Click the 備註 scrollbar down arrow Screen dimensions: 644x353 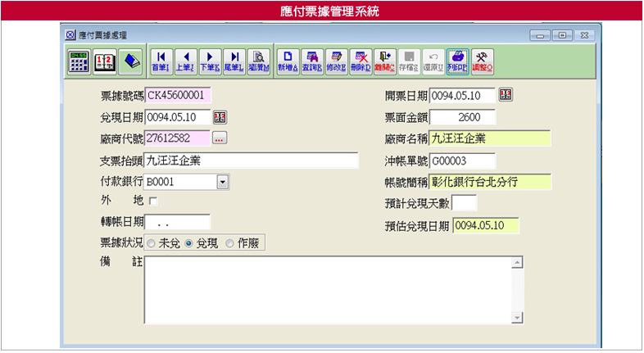(517, 318)
